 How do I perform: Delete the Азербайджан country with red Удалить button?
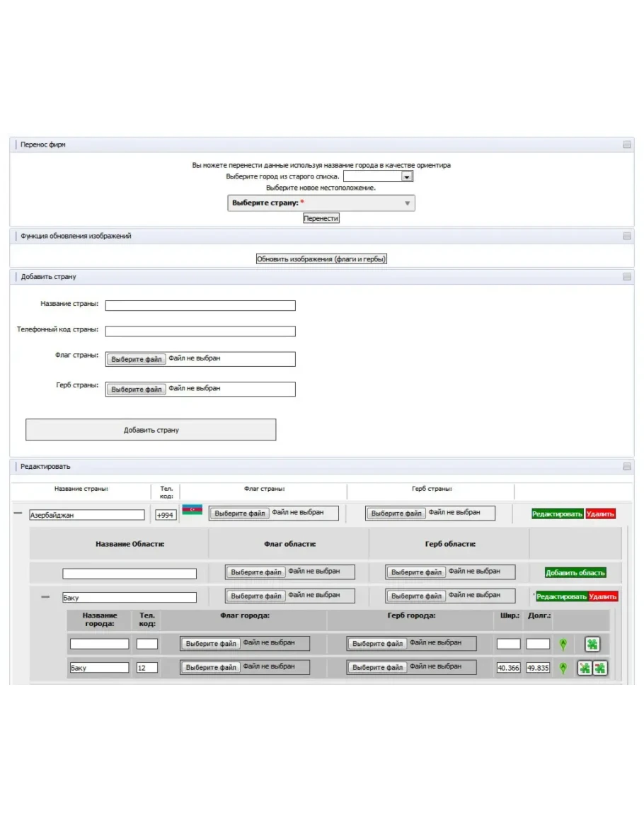coord(600,514)
